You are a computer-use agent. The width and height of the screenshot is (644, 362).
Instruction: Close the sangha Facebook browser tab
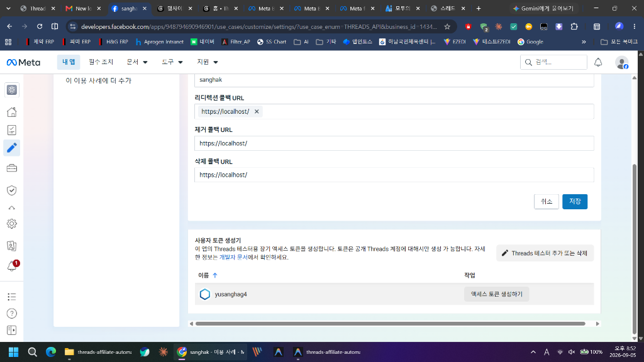145,8
